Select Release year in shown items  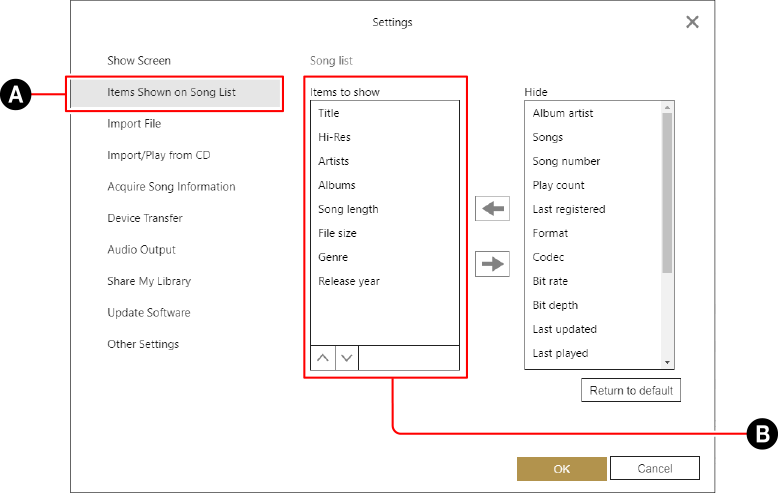coord(349,281)
